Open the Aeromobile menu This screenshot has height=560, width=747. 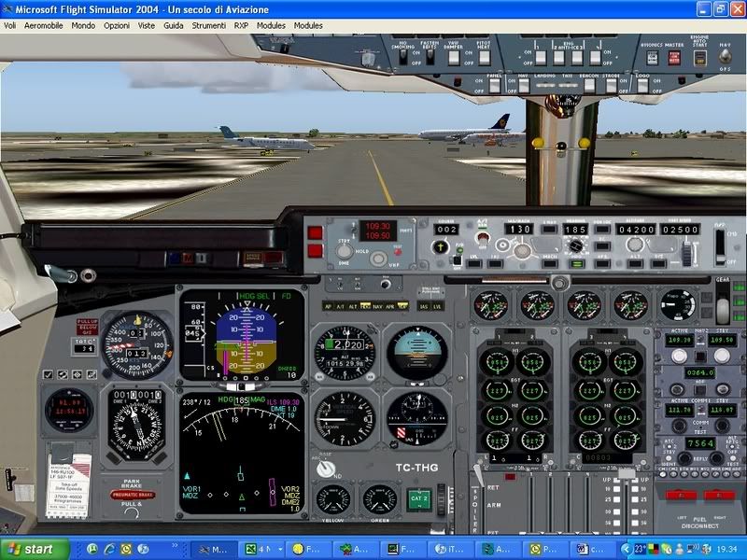pyautogui.click(x=43, y=26)
